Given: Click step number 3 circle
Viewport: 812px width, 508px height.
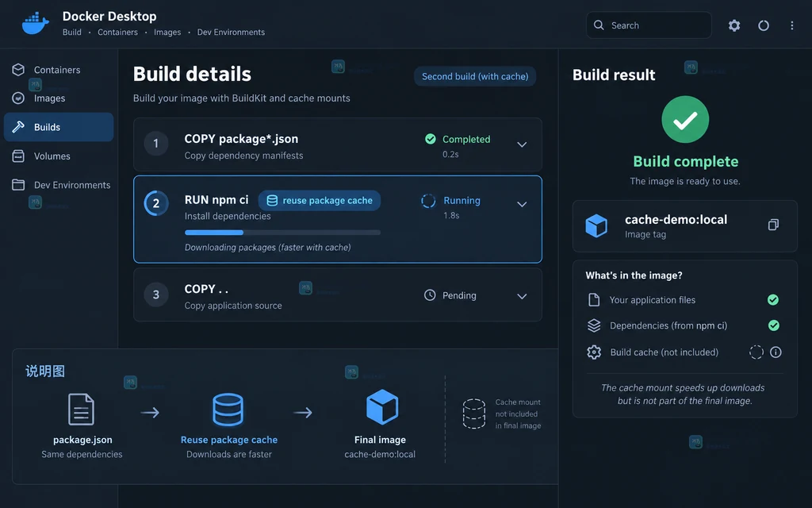Looking at the screenshot, I should [x=156, y=294].
